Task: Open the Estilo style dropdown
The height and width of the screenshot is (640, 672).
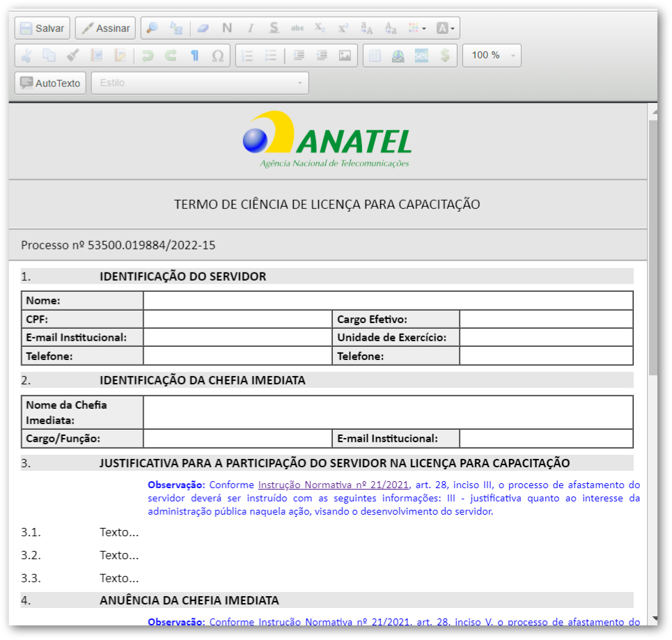Action: 200,83
